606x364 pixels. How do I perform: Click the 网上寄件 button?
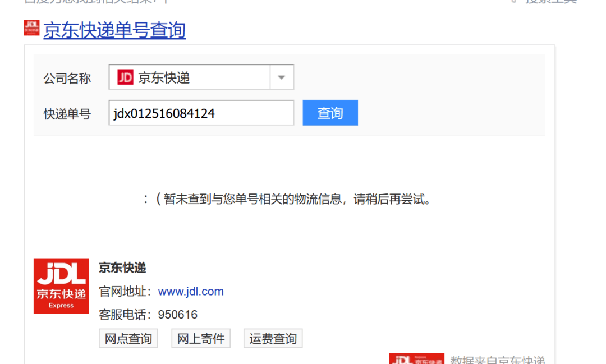201,339
